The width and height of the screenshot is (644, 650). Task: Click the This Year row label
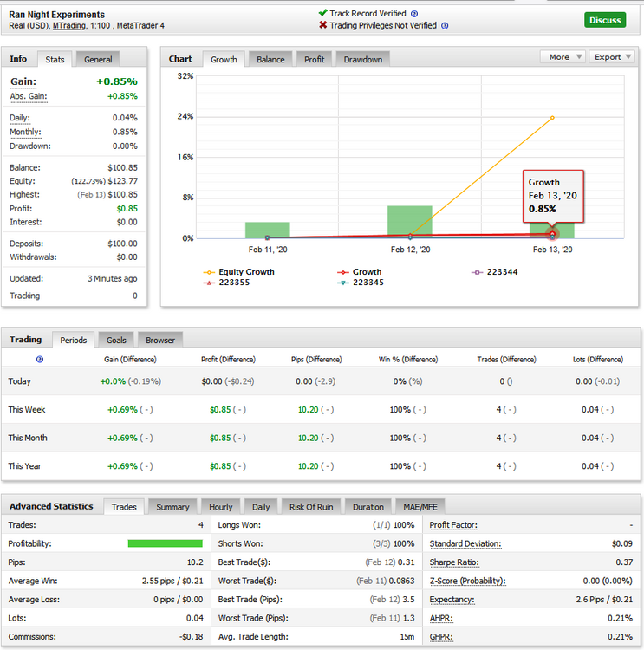(x=24, y=466)
